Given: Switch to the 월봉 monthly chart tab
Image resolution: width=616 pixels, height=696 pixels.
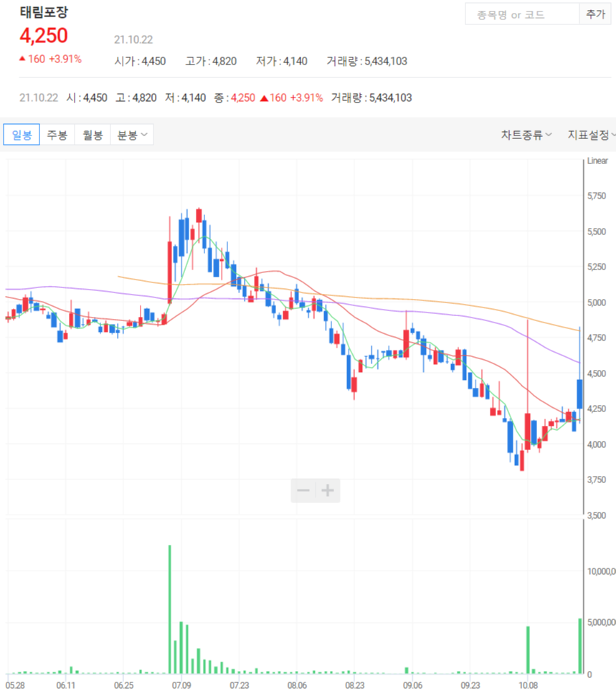Looking at the screenshot, I should pyautogui.click(x=93, y=135).
